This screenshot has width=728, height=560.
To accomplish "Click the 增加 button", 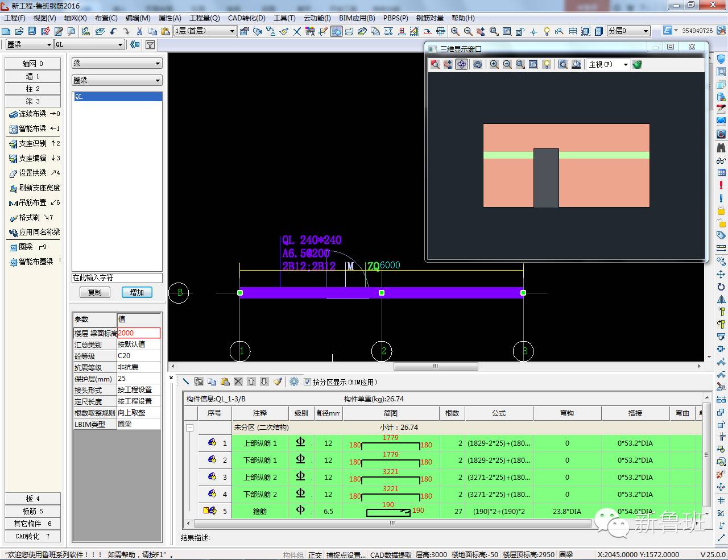I will 137,292.
